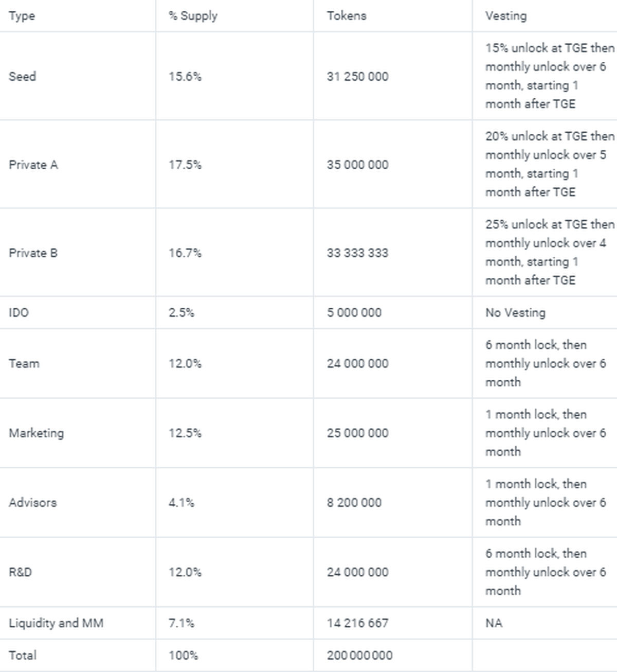This screenshot has width=617, height=672.
Task: Click the R&D row label
Action: click(x=21, y=572)
